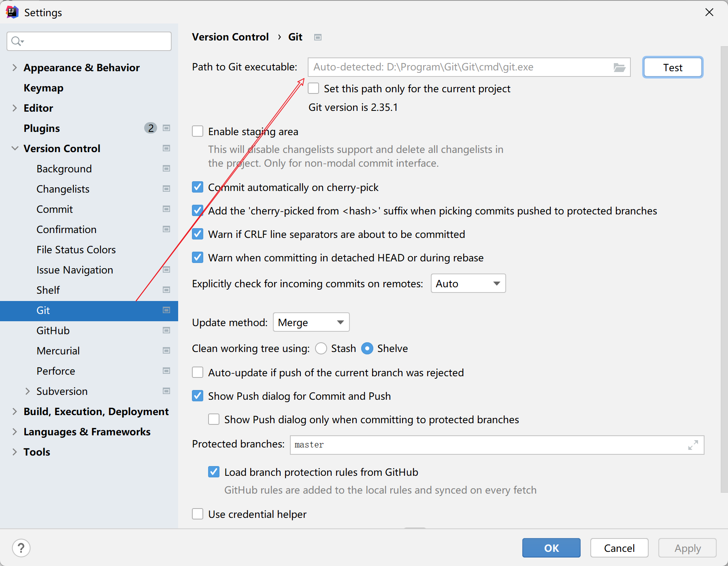
Task: Select the Commit settings item
Action: [55, 209]
